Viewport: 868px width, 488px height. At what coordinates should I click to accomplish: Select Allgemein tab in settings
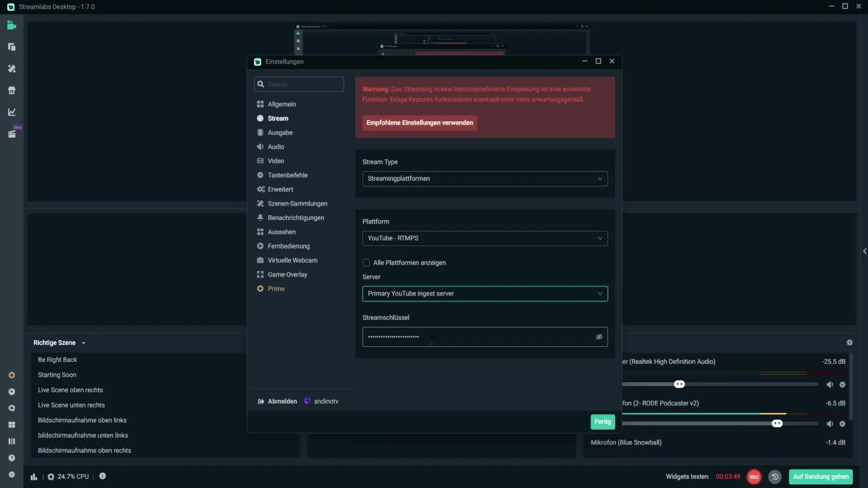(x=281, y=103)
